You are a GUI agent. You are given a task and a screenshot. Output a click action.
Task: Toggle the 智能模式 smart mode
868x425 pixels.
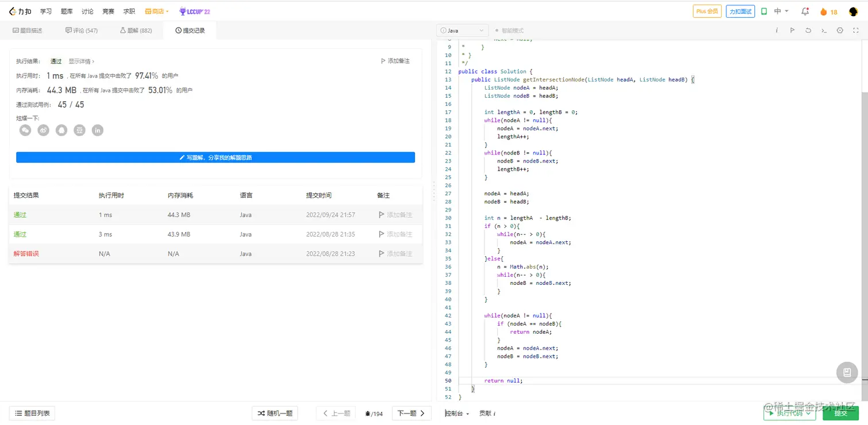point(509,30)
